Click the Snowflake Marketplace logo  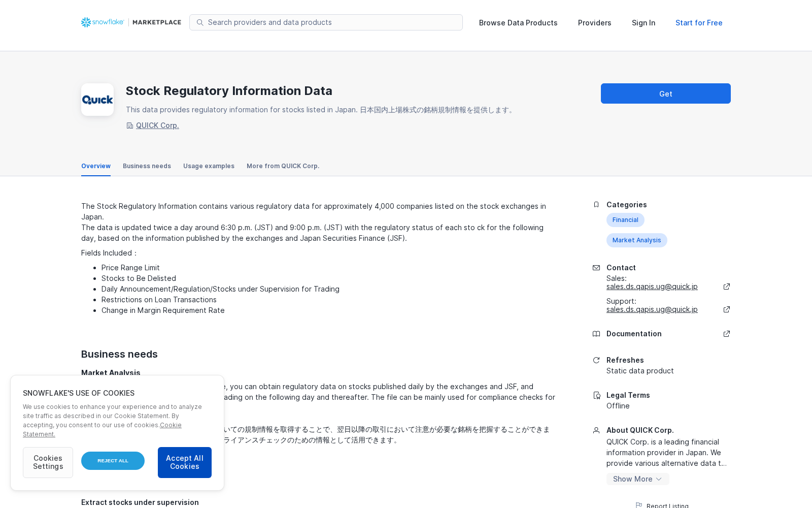click(x=131, y=22)
